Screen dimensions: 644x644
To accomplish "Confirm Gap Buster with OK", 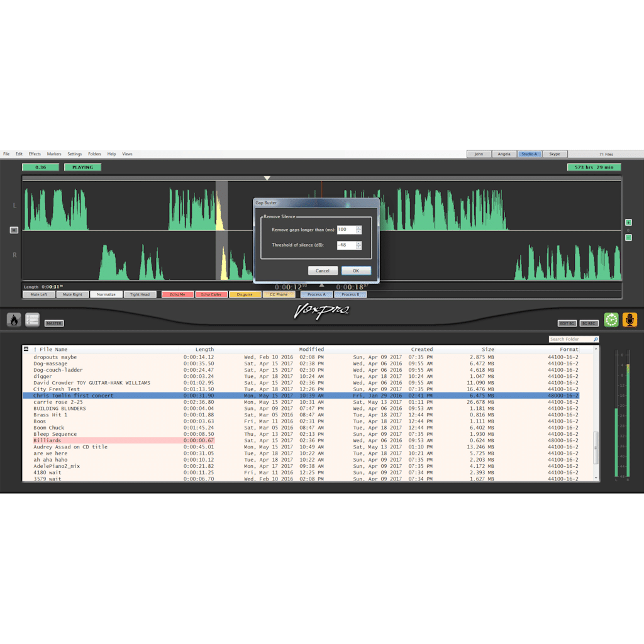I will (x=356, y=270).
